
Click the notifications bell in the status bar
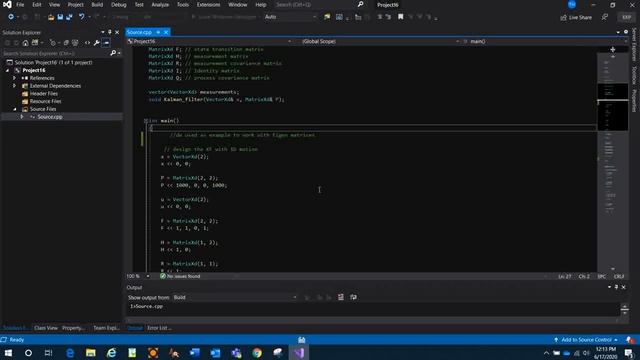[630, 340]
